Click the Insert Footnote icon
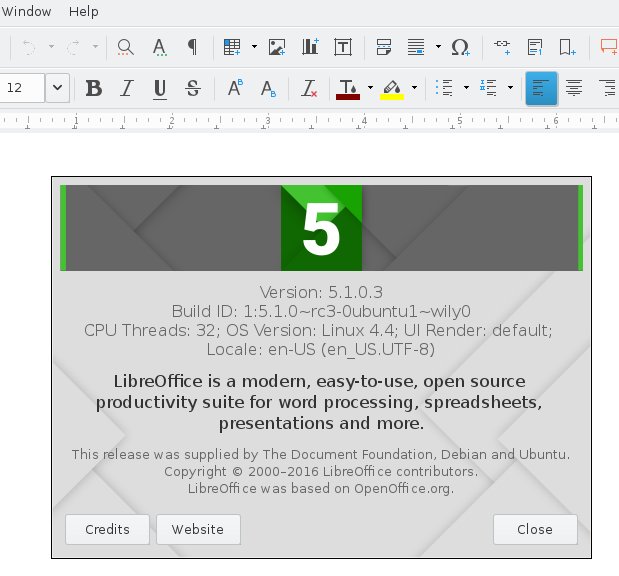The image size is (619, 576). (x=535, y=47)
